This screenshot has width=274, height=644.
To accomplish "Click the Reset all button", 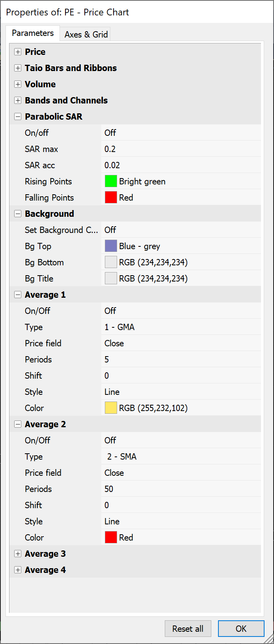I will [188, 629].
